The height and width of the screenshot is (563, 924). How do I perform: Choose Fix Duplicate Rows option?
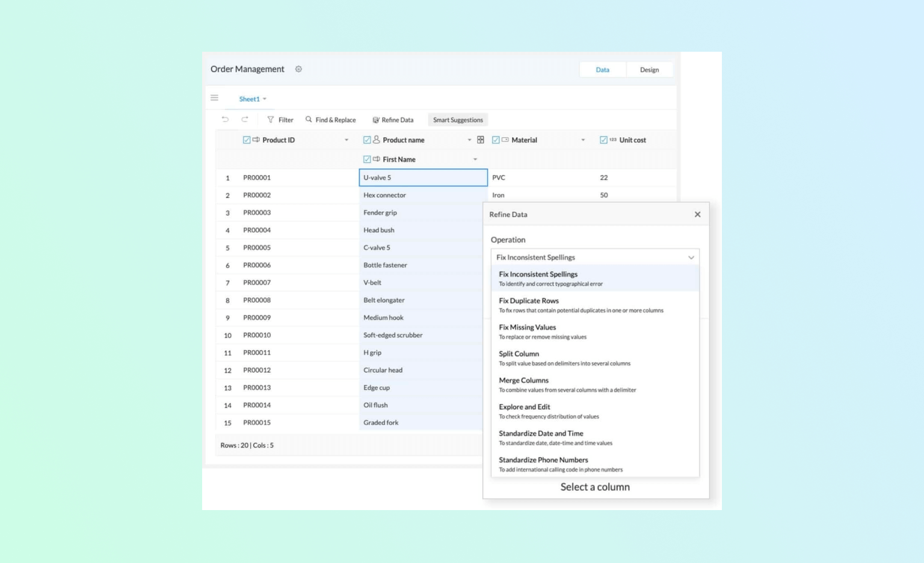595,305
